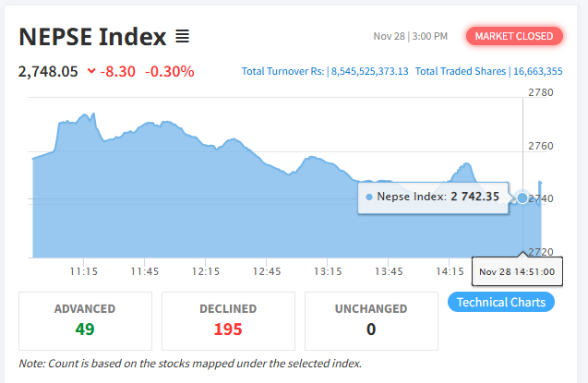Viewport: 588px width, 383px height.
Task: Click the Technical Charts button
Action: pyautogui.click(x=501, y=302)
